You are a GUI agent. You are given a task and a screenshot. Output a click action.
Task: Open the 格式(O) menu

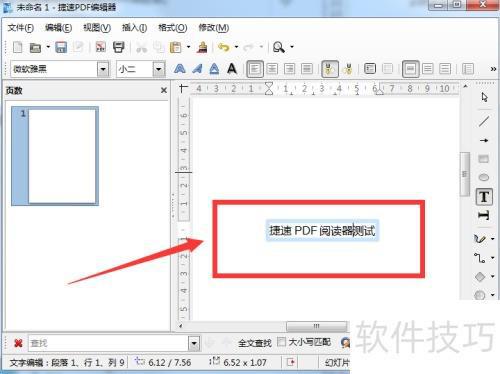click(173, 28)
